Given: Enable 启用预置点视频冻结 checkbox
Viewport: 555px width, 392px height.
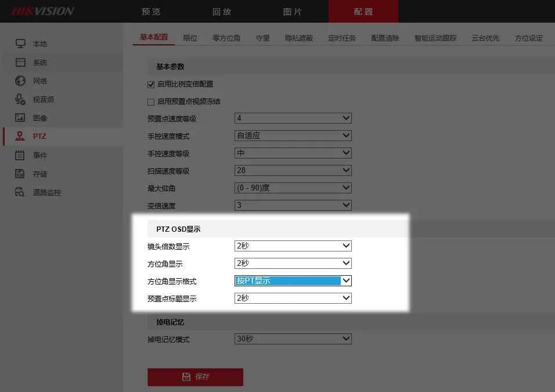Looking at the screenshot, I should click(151, 102).
